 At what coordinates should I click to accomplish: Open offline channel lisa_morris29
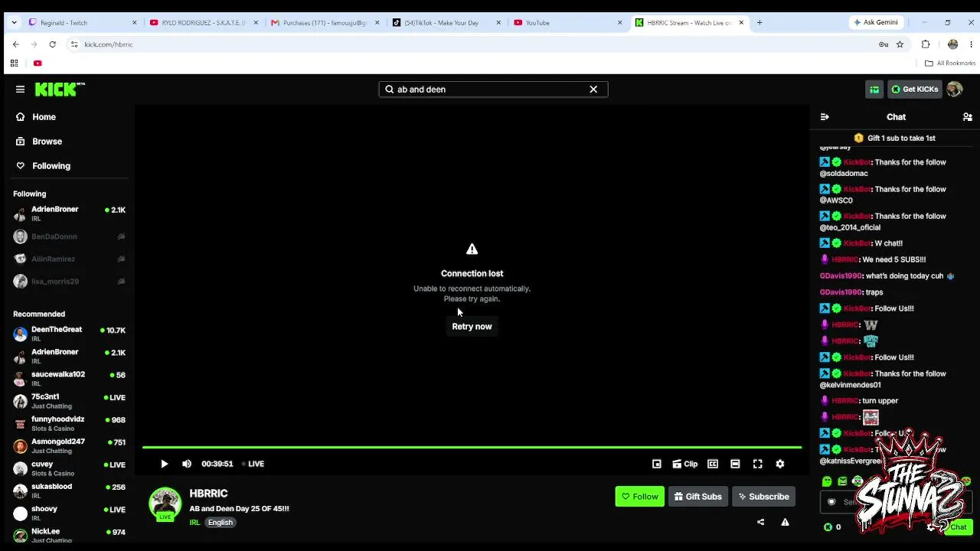(x=69, y=281)
